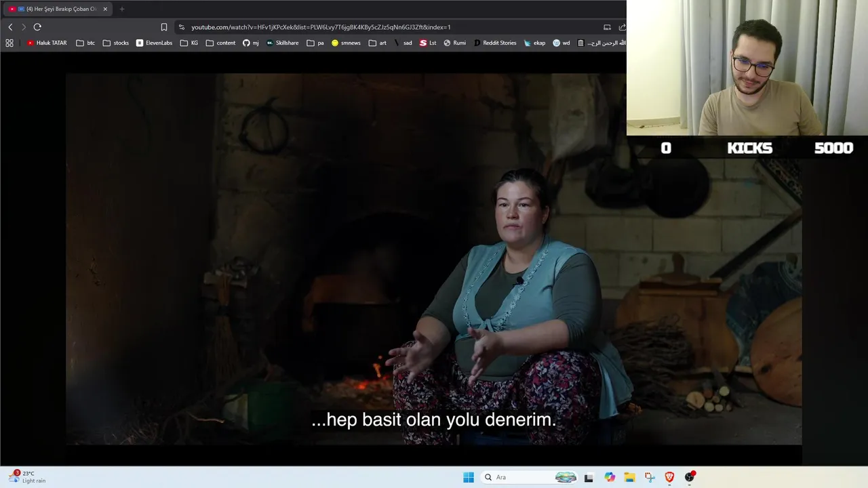Image resolution: width=868 pixels, height=488 pixels.
Task: Bookmark this page via the bookmark icon
Action: tap(164, 27)
